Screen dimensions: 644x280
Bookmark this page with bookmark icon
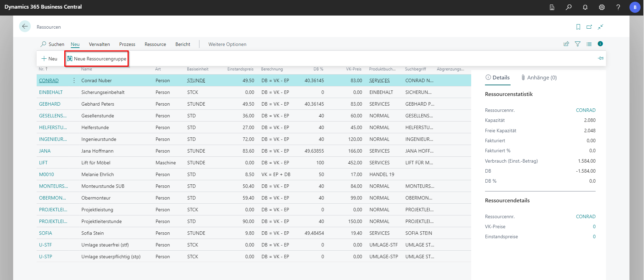(x=578, y=27)
